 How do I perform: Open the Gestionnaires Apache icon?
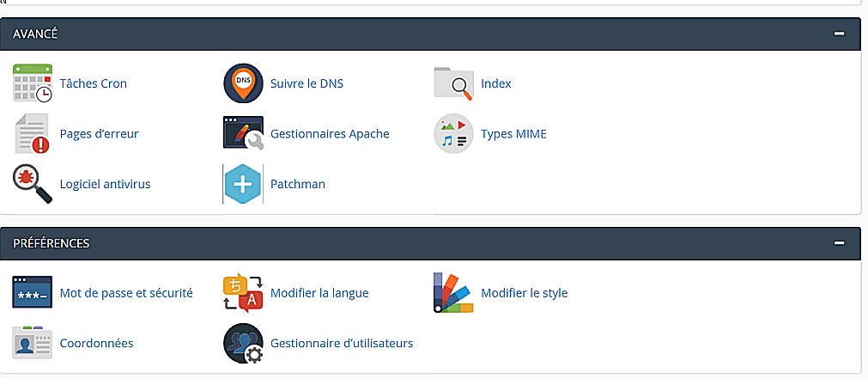pyautogui.click(x=243, y=134)
